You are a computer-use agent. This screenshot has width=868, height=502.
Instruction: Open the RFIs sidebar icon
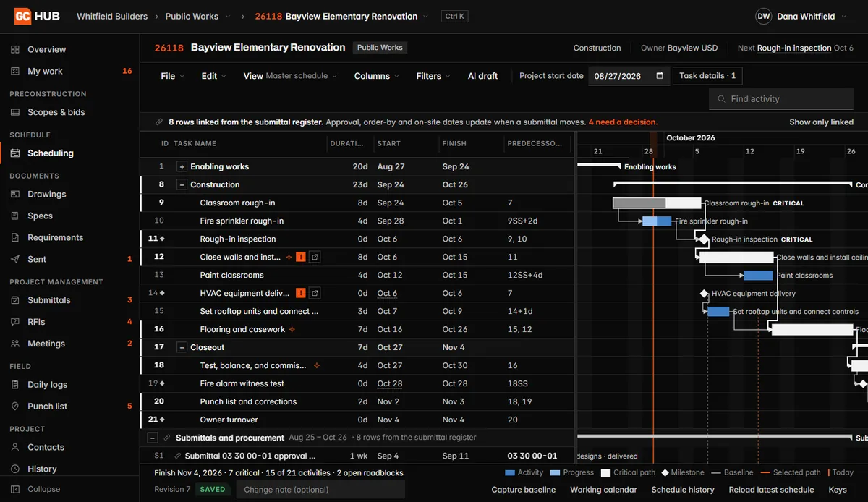point(15,322)
